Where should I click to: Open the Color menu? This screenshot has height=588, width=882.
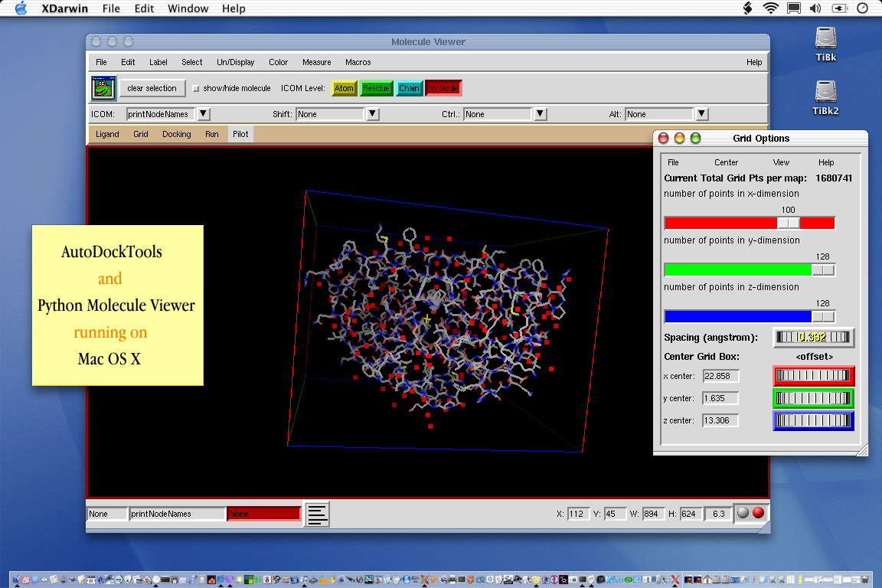click(x=279, y=63)
